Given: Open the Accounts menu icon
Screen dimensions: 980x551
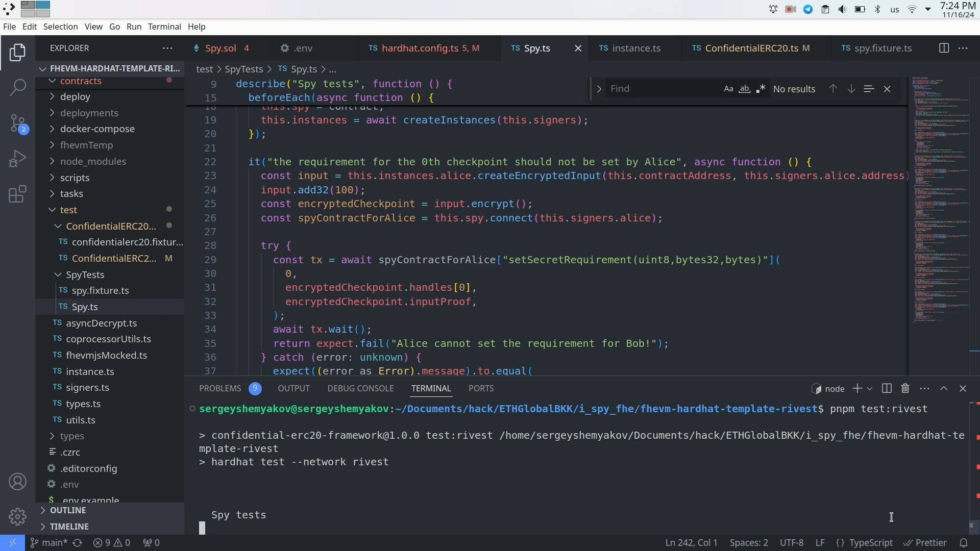Looking at the screenshot, I should [x=17, y=482].
